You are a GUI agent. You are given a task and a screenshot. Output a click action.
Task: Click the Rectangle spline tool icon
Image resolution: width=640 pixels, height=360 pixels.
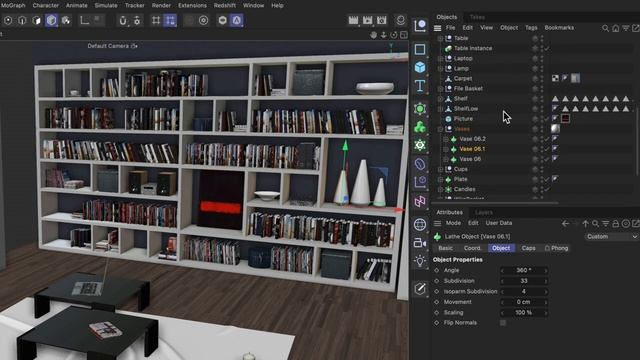(x=420, y=49)
